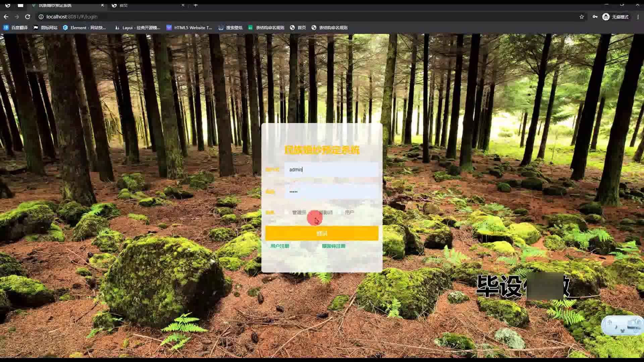Click the username field containing admin
Viewport: 644px width, 362px height.
click(x=331, y=170)
